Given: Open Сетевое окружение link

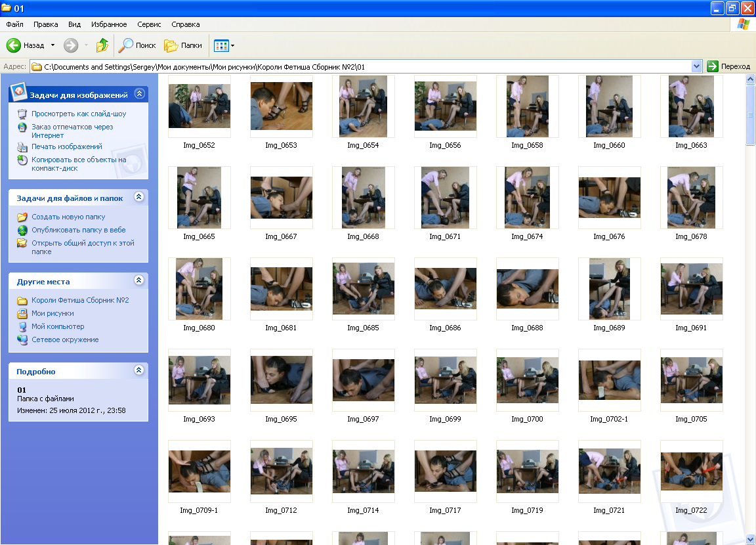Looking at the screenshot, I should pos(65,339).
